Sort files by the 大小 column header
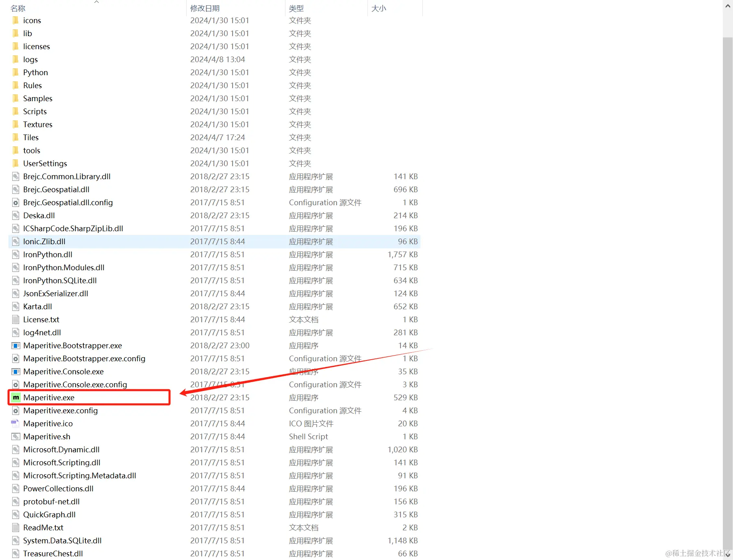733x560 pixels. 379,8
